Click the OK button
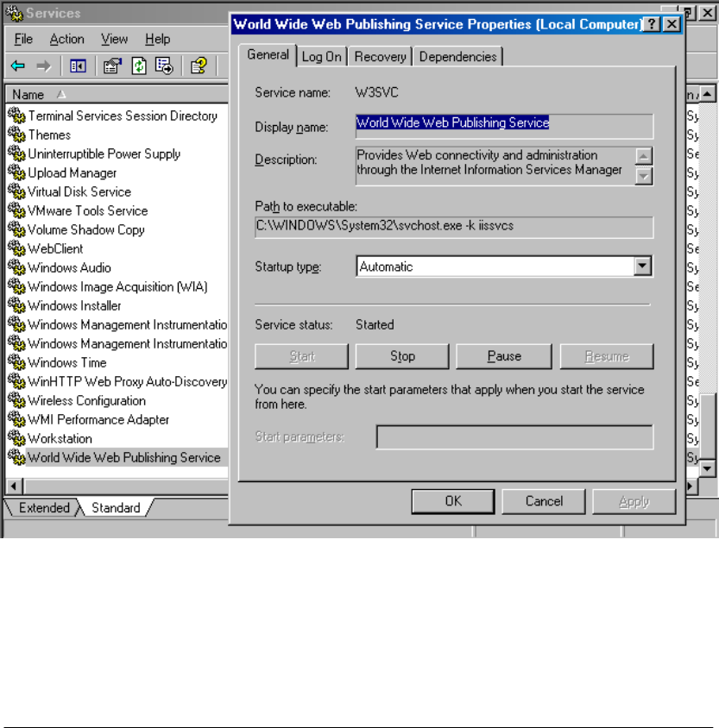Screen dimensions: 719x728 tap(453, 501)
